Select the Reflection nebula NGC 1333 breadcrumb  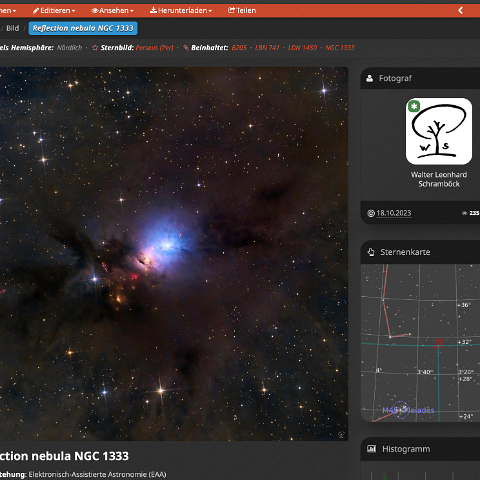pos(83,28)
